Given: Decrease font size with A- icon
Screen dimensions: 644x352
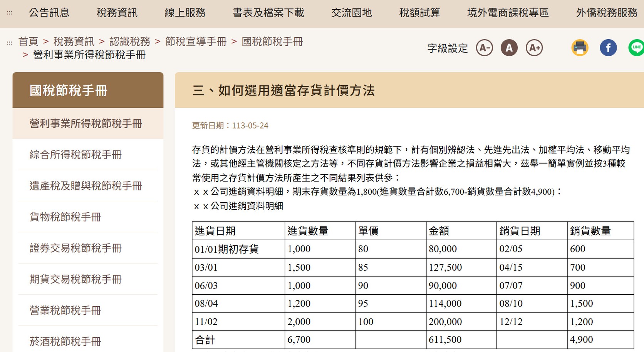Looking at the screenshot, I should tap(484, 48).
